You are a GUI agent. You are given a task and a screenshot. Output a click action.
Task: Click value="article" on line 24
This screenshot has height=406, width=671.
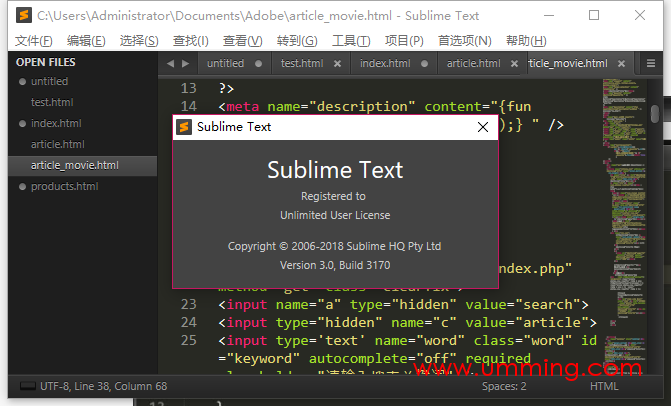tap(527, 323)
